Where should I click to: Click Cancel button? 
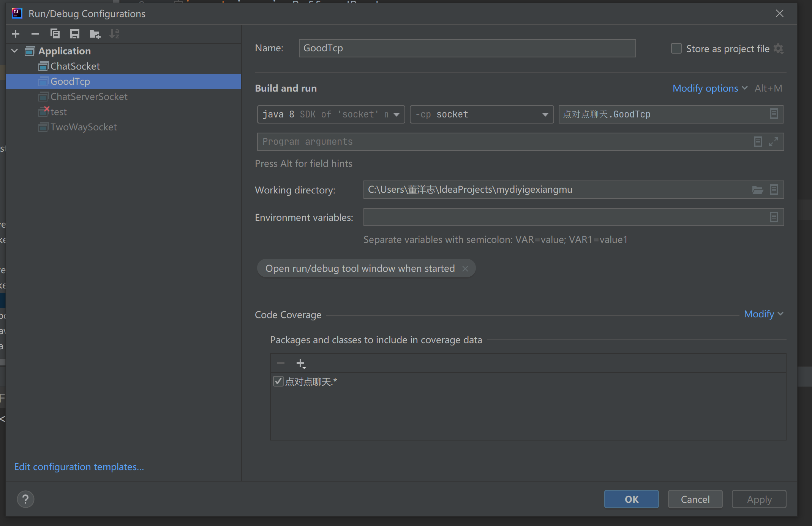695,499
